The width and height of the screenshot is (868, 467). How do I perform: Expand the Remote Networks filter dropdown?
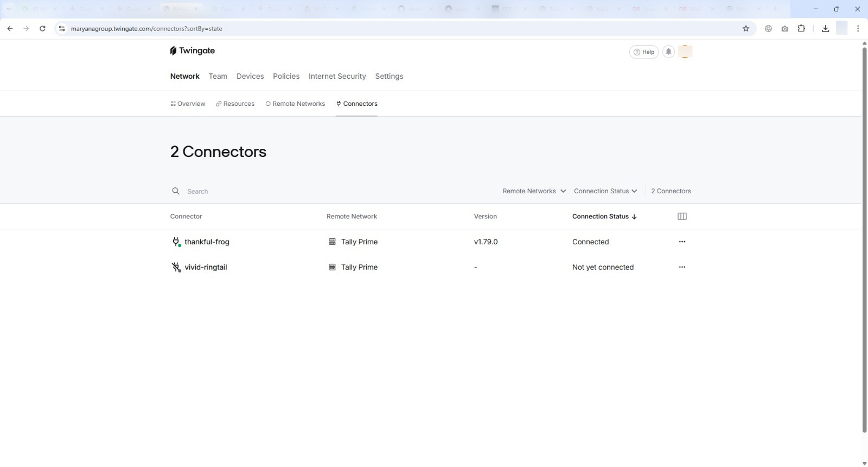534,191
